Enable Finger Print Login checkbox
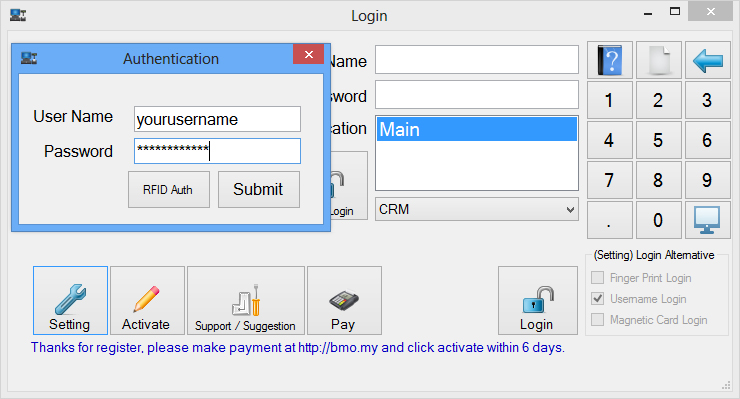This screenshot has height=399, width=740. point(597,278)
